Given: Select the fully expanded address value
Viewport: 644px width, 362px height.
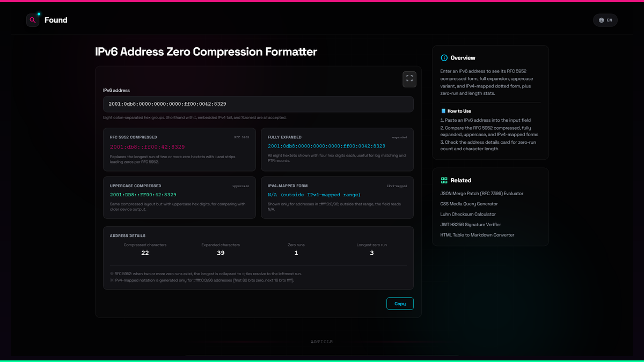Looking at the screenshot, I should coord(326,146).
